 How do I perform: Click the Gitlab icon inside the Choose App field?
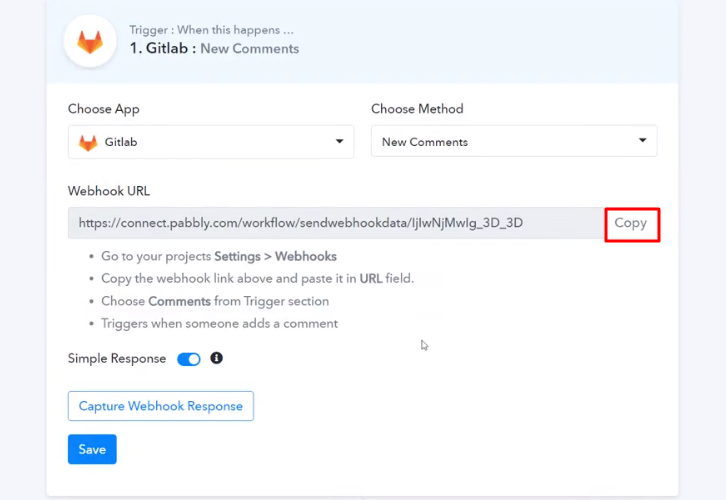88,143
